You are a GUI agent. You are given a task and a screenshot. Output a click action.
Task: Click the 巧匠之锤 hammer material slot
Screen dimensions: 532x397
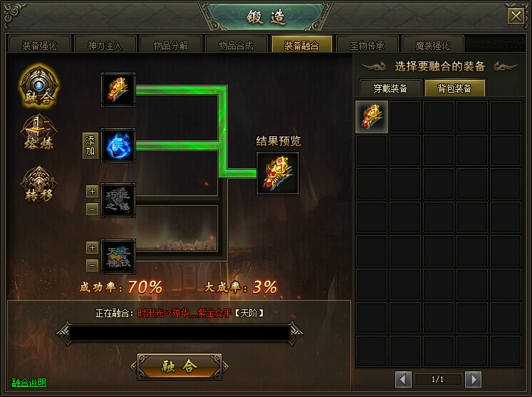pyautogui.click(x=118, y=200)
